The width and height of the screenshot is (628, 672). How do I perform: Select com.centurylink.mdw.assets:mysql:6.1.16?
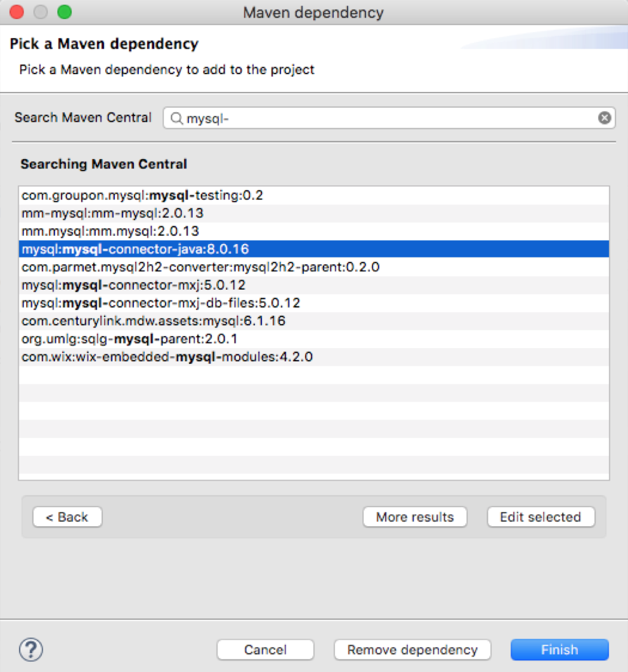[x=313, y=321]
